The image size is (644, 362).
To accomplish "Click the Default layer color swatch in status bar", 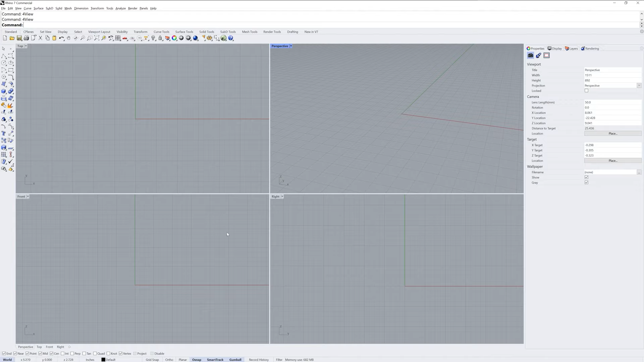I will [x=103, y=359].
